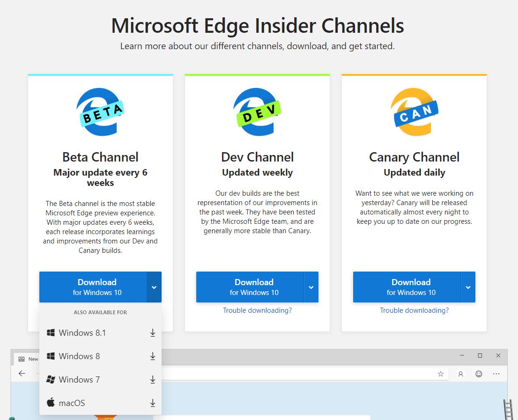Click the Dev channel Edge logo

(257, 112)
